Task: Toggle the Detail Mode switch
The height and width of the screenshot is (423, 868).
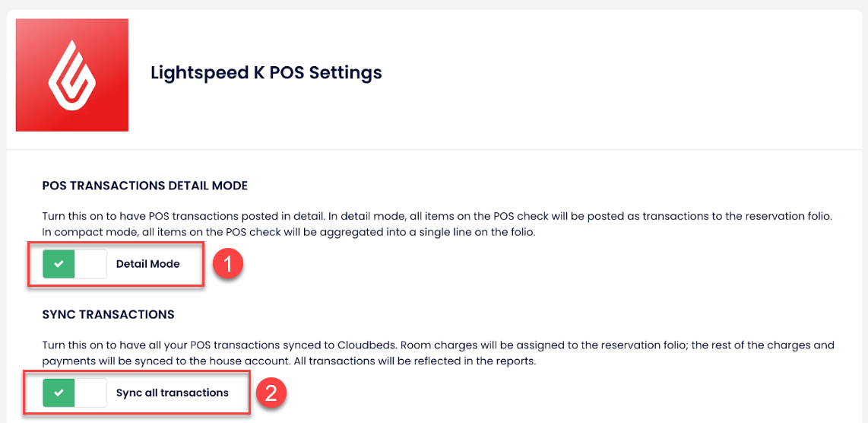Action: pyautogui.click(x=74, y=264)
